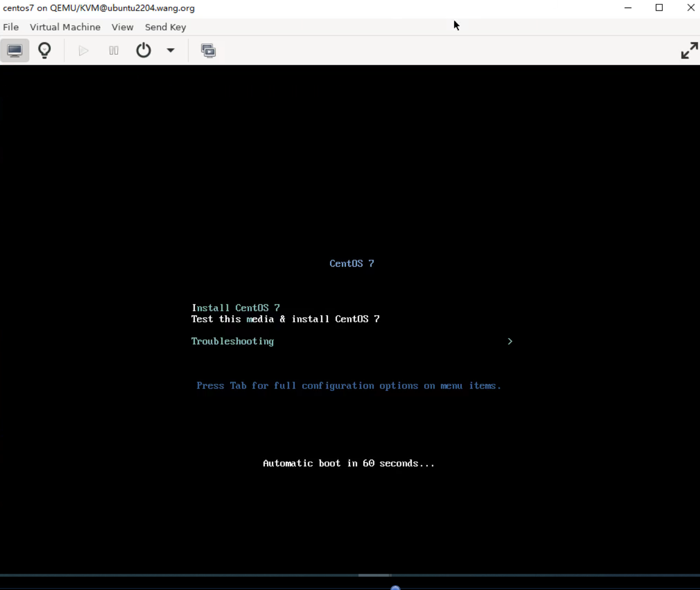Shut down the VM with power icon
The width and height of the screenshot is (700, 590).
[143, 50]
